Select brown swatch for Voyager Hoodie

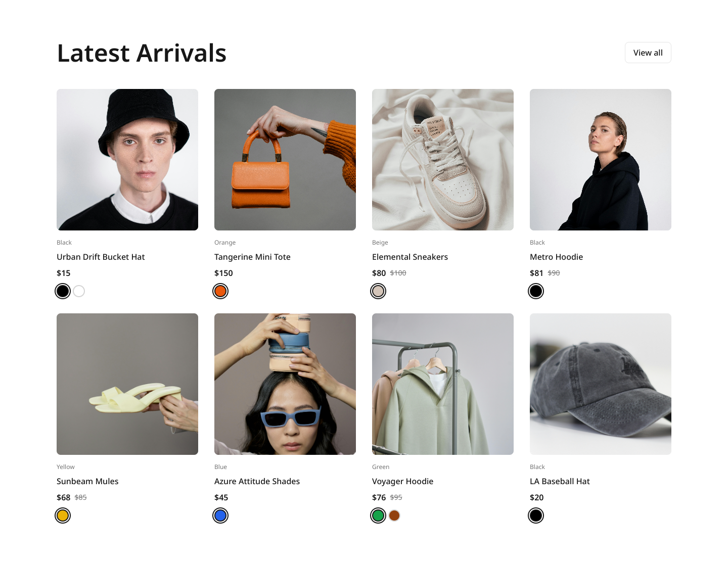[394, 516]
